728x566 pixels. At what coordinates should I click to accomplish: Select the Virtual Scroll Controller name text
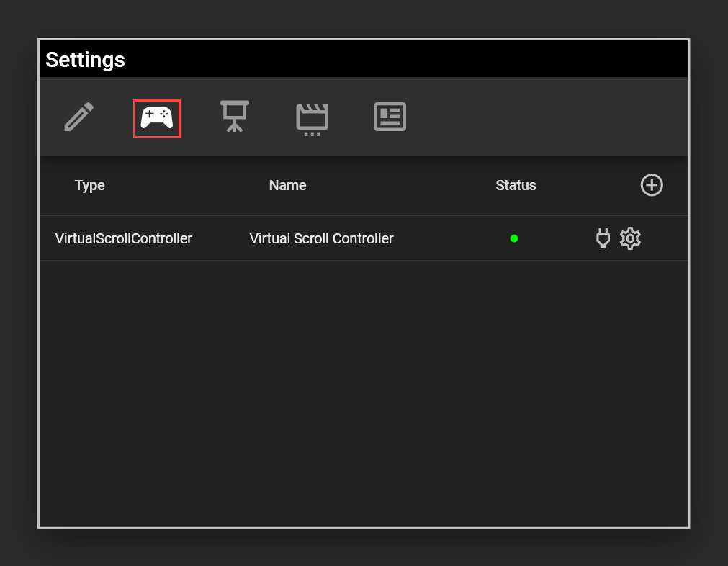click(321, 238)
